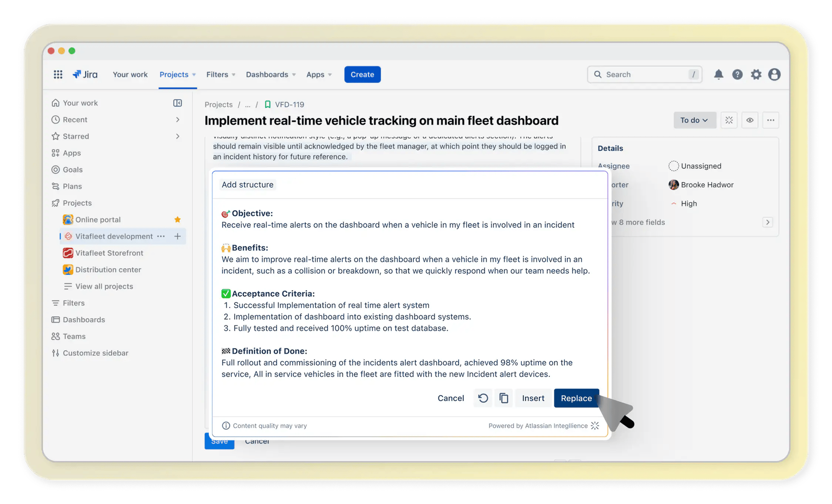Click Replace in the Add structure dialog

point(576,398)
